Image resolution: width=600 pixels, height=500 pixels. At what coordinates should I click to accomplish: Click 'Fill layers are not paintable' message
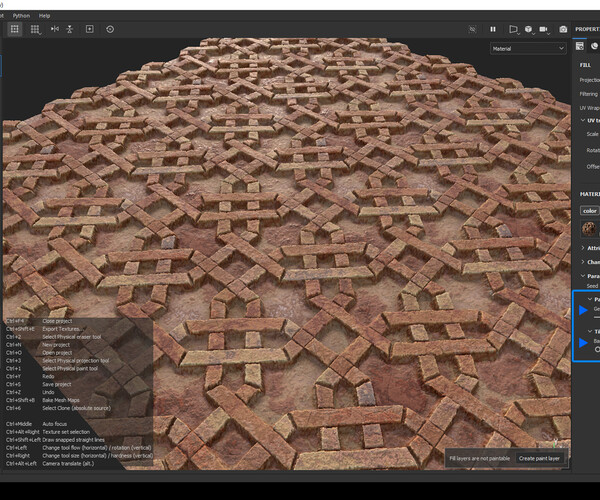[479, 458]
